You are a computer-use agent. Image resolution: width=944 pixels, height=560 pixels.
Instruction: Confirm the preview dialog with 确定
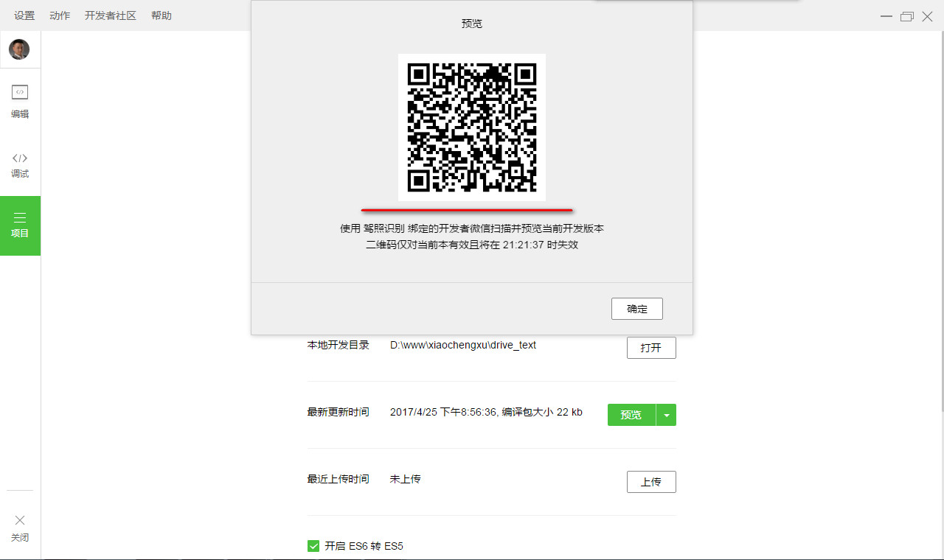637,309
